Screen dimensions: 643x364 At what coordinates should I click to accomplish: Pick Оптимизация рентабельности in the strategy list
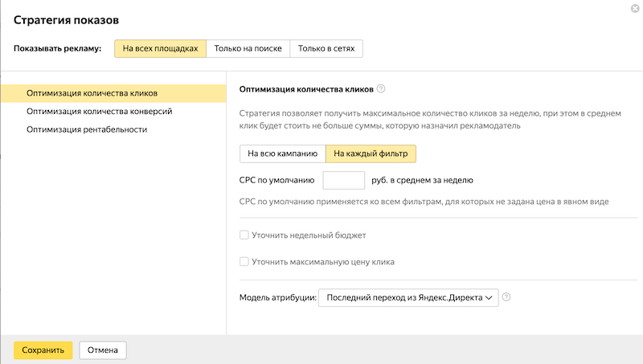point(87,129)
